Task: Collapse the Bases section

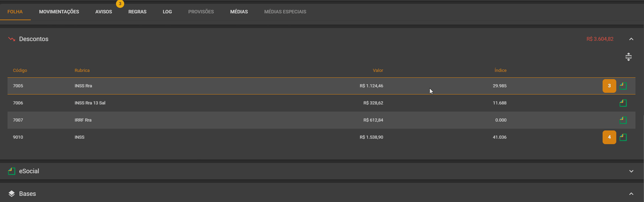Action: pos(631,194)
